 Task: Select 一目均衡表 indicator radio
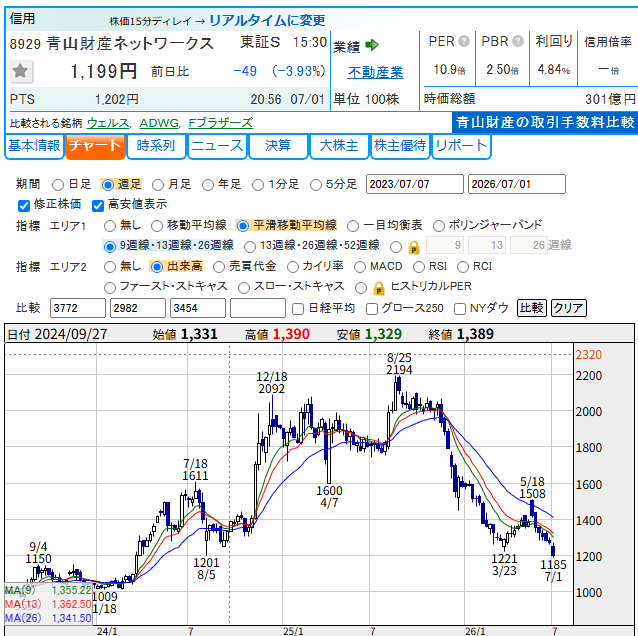353,226
